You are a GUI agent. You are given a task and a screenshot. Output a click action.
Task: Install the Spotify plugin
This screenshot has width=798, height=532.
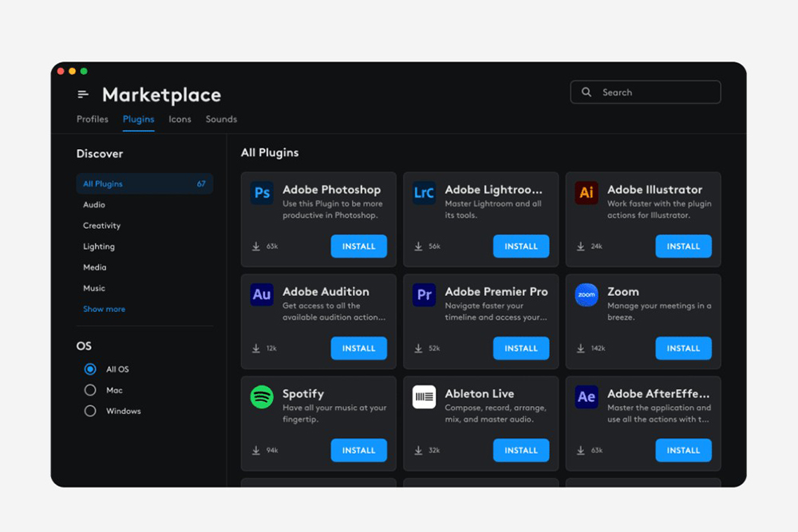click(359, 450)
